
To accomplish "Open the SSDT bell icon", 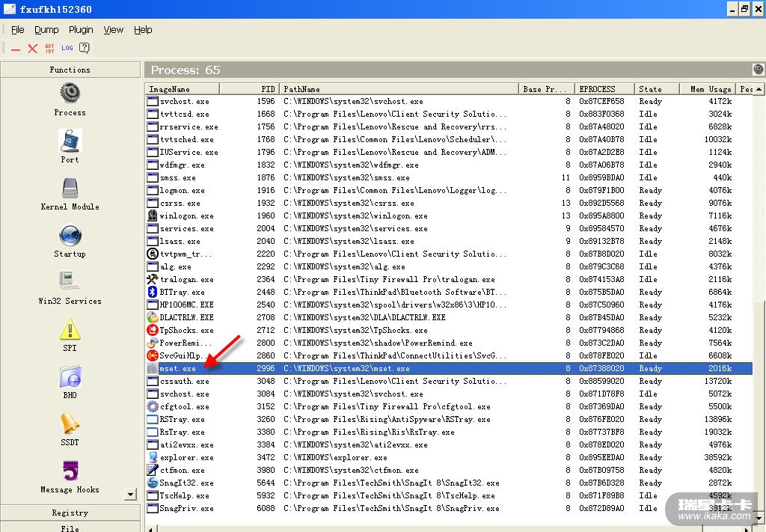I will click(x=70, y=423).
